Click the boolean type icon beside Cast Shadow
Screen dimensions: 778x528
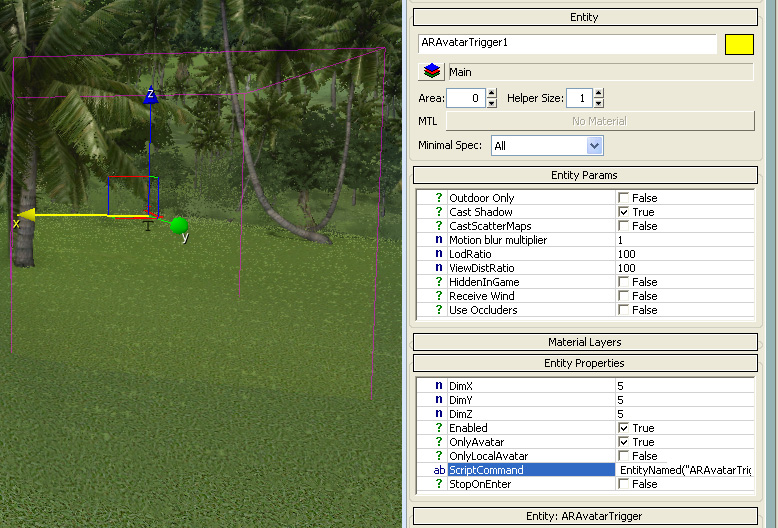click(439, 212)
